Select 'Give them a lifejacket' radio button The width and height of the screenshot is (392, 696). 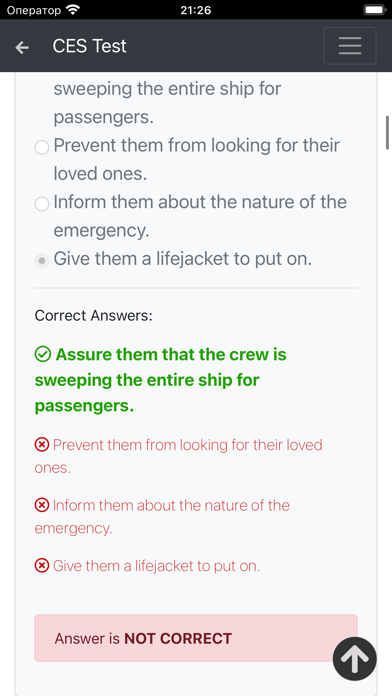coord(42,261)
